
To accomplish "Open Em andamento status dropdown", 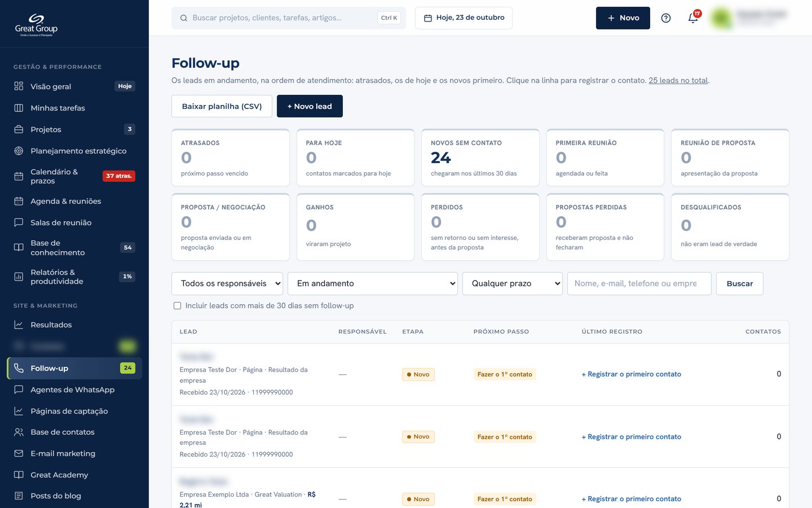I will (373, 283).
